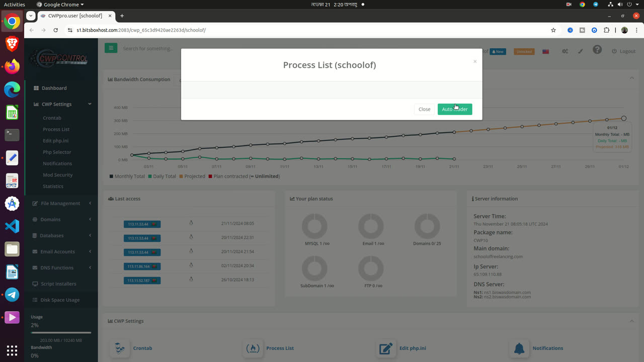Toggle the green hamburger sidebar menu

111,48
